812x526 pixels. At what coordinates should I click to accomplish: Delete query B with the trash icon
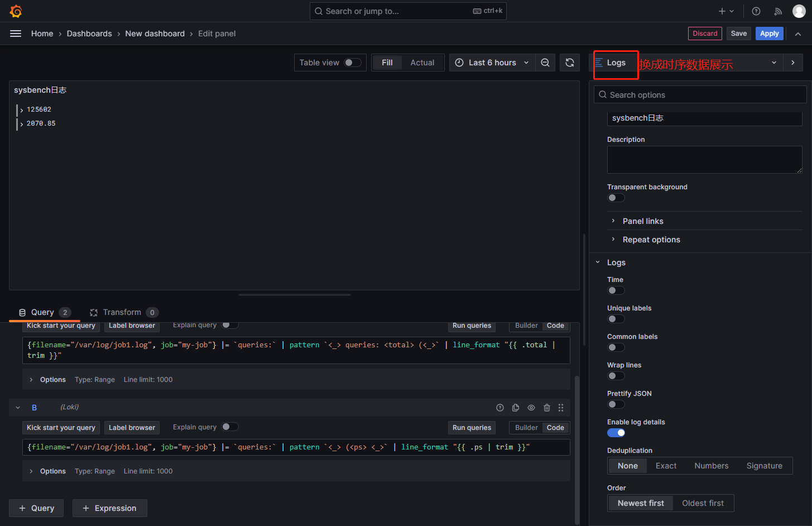pos(547,408)
